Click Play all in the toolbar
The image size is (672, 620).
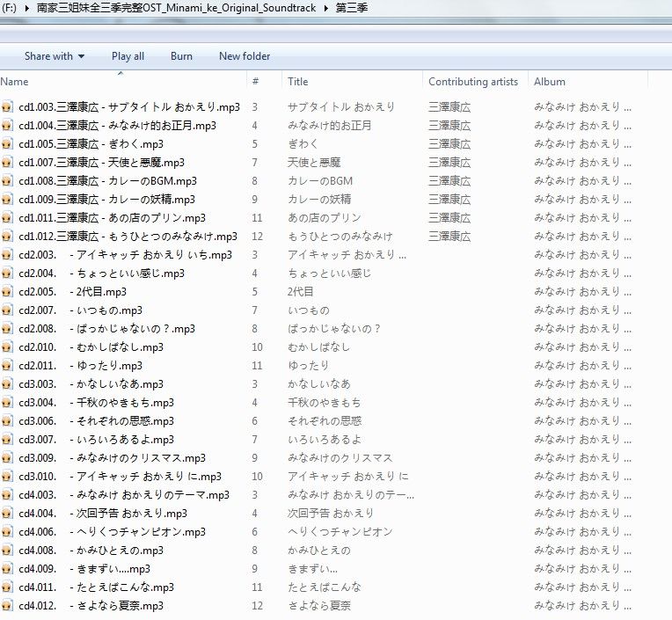[128, 56]
